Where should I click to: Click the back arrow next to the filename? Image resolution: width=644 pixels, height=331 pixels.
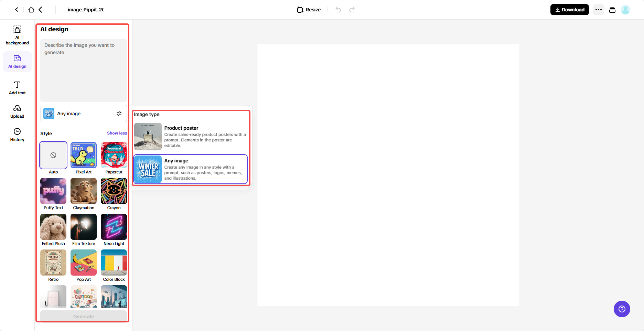[41, 9]
